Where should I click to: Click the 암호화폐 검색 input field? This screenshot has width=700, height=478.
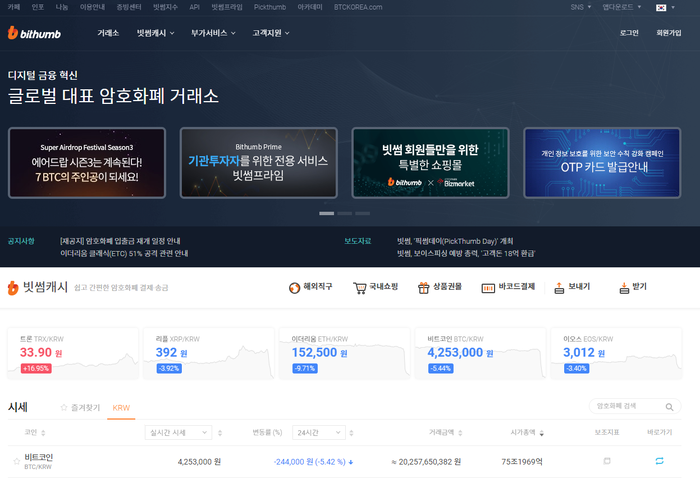click(628, 406)
